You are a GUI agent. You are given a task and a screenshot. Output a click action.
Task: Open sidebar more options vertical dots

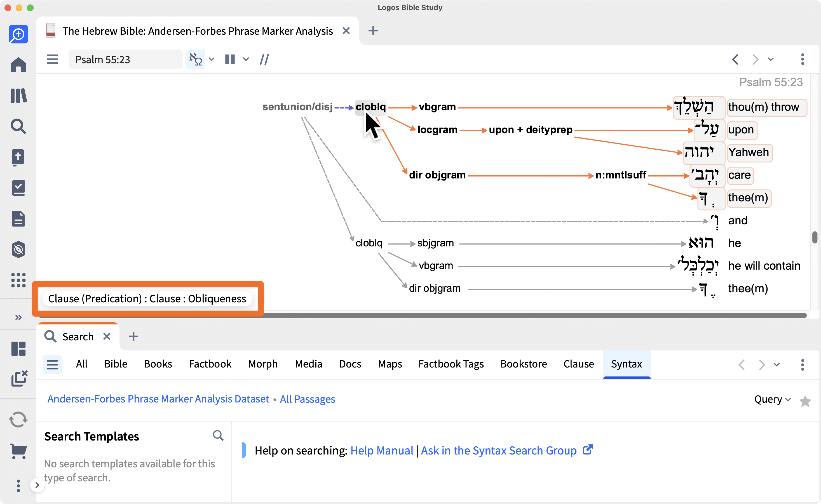point(18,486)
